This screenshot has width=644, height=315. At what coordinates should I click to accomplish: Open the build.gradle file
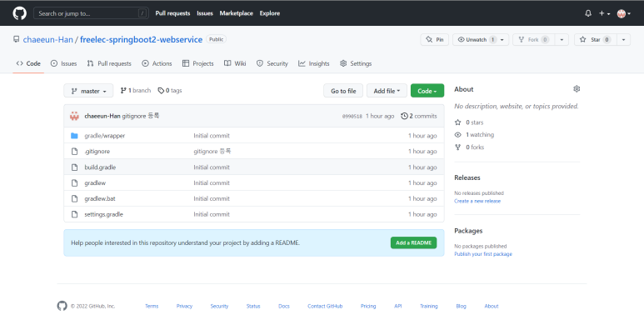(100, 167)
